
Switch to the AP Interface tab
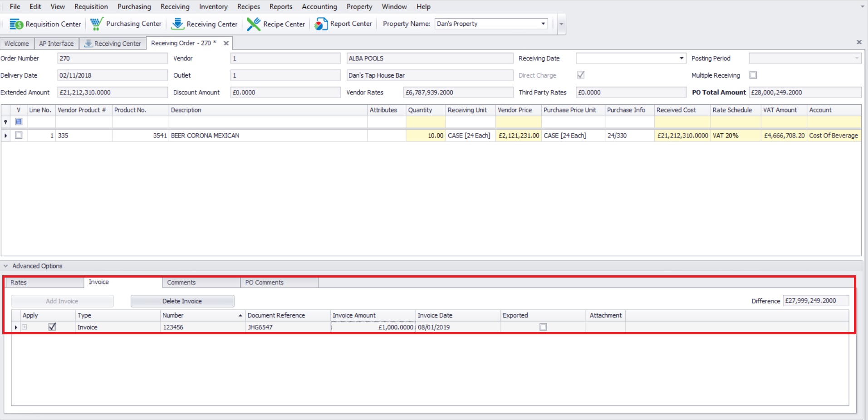[x=56, y=44]
